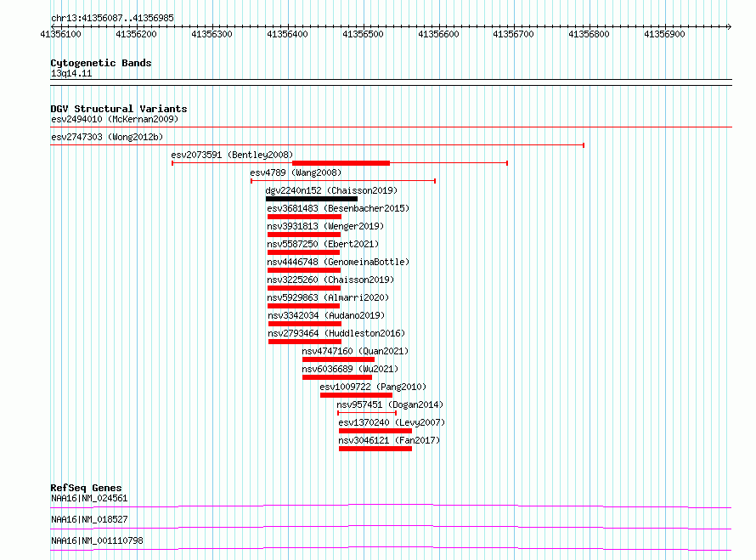The image size is (756, 560).
Task: Click the right arrowhead of the ruler
Action: pyautogui.click(x=729, y=26)
